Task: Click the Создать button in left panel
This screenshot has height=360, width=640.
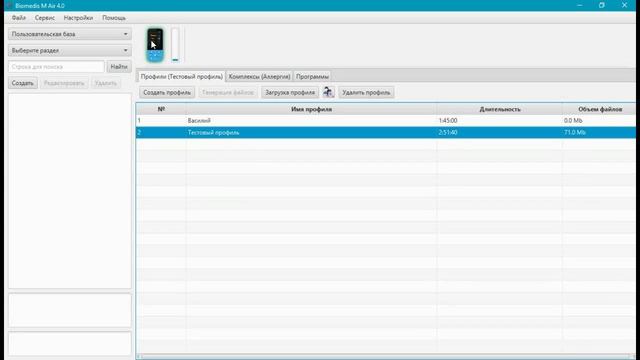Action: click(x=22, y=83)
